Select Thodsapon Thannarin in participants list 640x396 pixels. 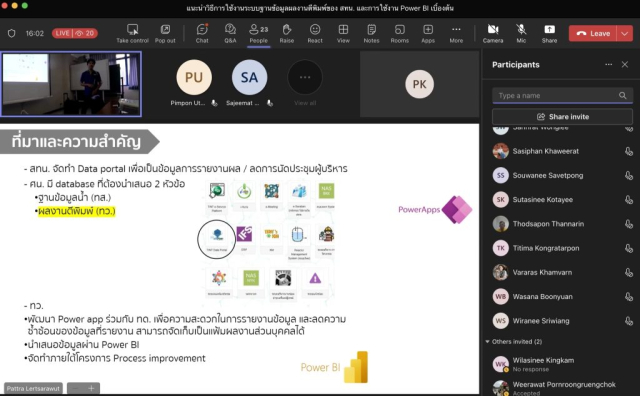pyautogui.click(x=562, y=224)
